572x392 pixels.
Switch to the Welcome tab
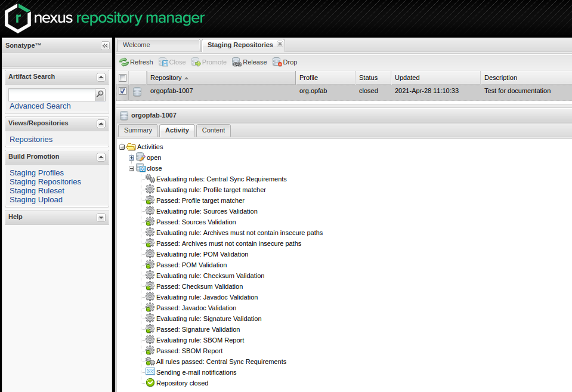point(158,45)
